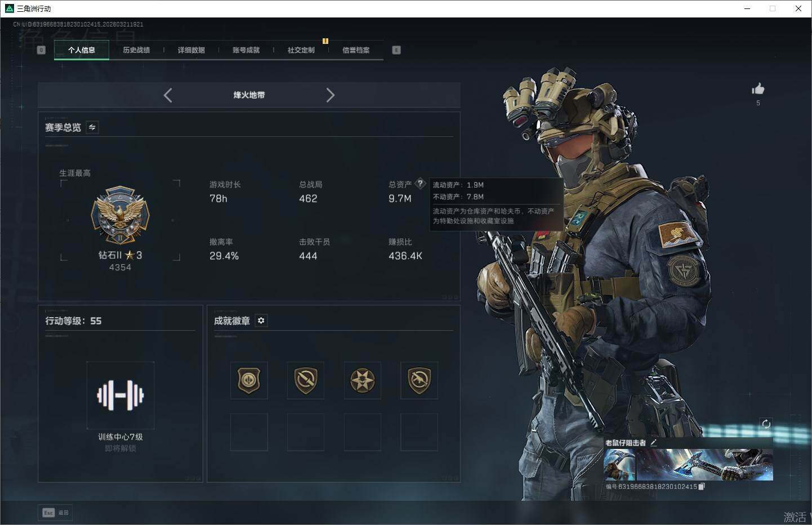Select the first achievement badge

tap(249, 380)
